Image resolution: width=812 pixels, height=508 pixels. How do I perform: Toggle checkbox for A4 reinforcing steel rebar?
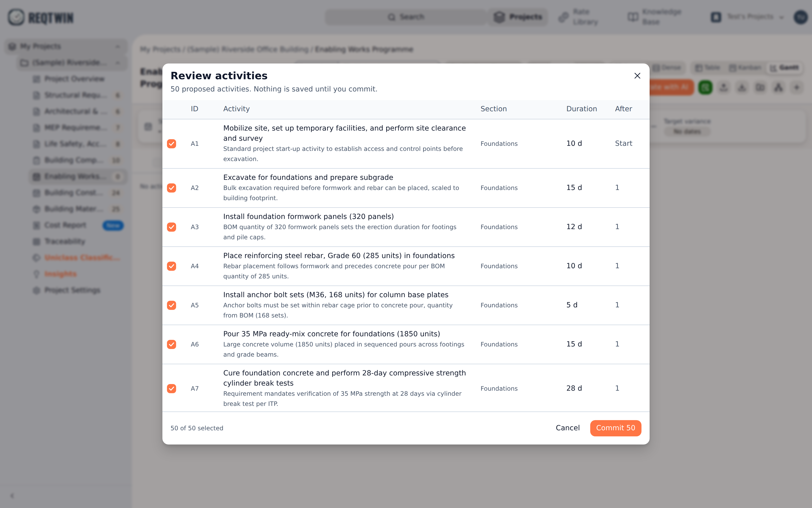[x=172, y=266]
